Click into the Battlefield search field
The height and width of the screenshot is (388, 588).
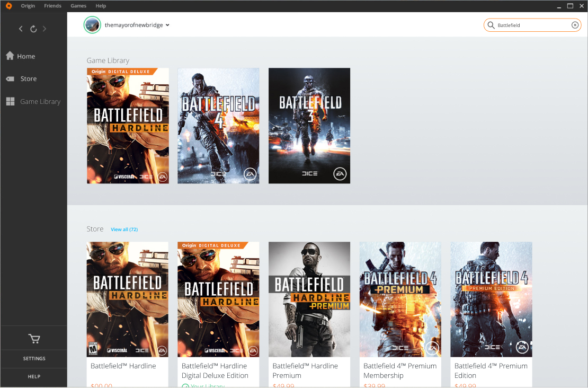(x=532, y=25)
